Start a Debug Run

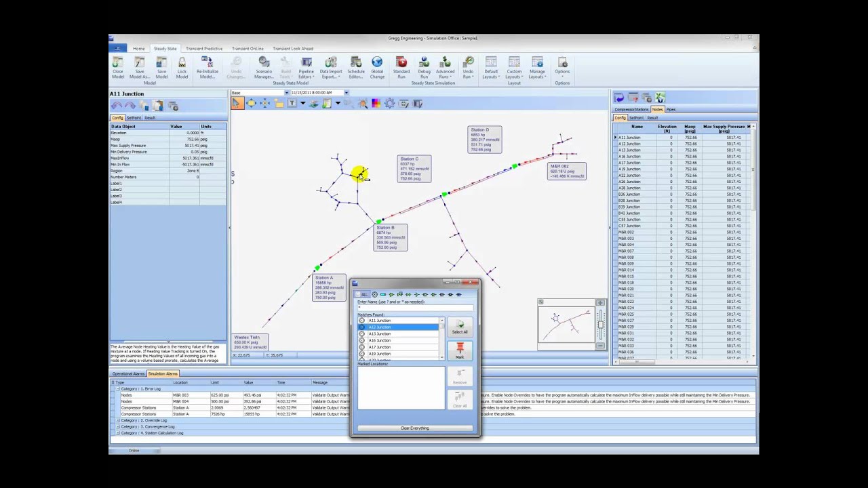[424, 68]
